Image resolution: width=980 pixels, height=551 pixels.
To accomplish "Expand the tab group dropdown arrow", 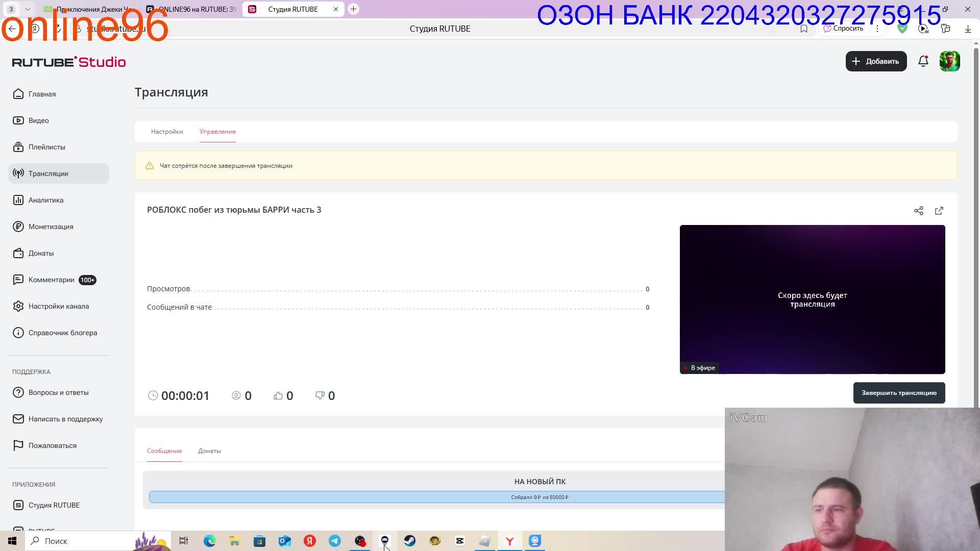I will (28, 9).
